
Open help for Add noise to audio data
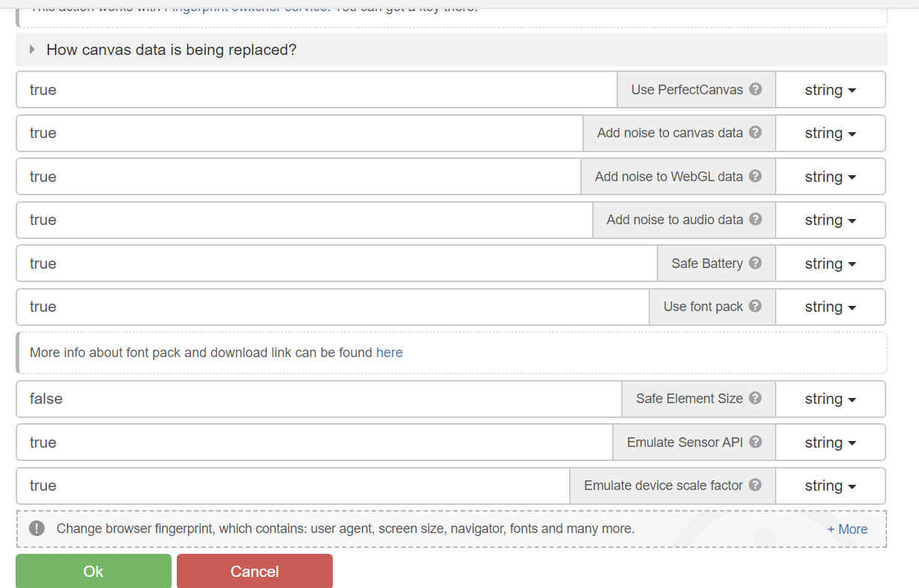(756, 220)
